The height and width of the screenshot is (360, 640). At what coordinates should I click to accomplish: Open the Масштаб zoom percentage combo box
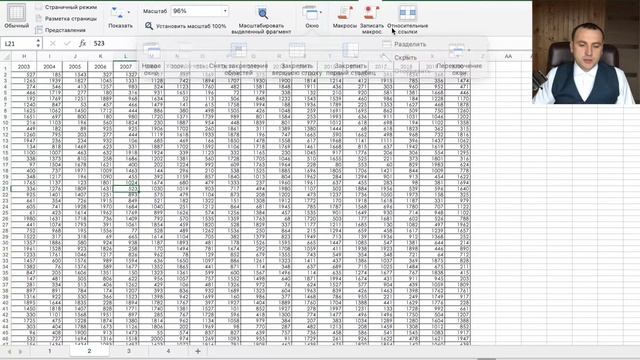click(x=200, y=11)
